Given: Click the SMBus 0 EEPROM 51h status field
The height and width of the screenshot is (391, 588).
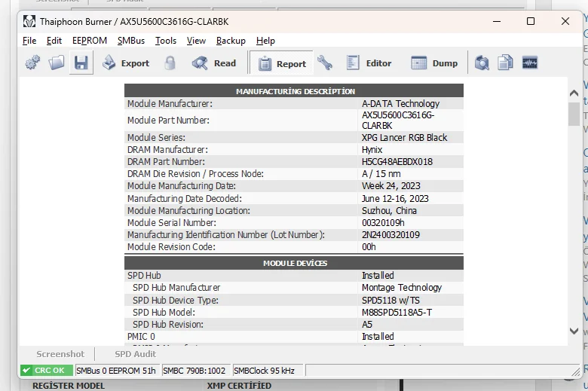Looking at the screenshot, I should (x=118, y=371).
